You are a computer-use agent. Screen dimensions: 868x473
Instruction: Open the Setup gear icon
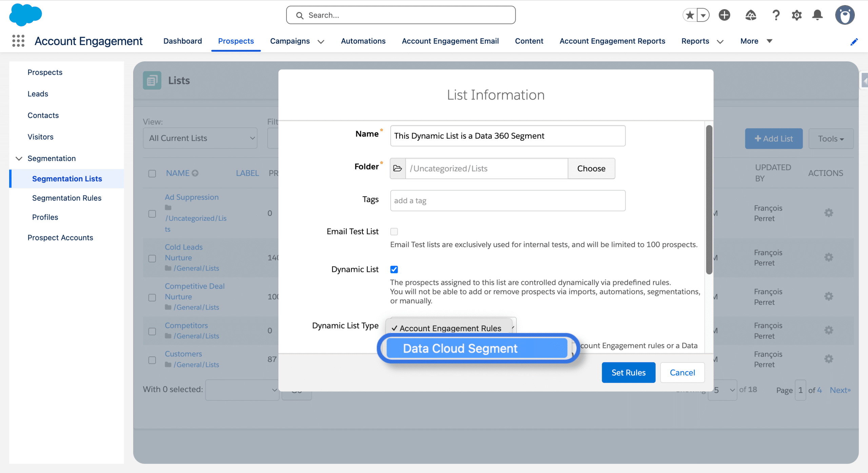tap(796, 15)
